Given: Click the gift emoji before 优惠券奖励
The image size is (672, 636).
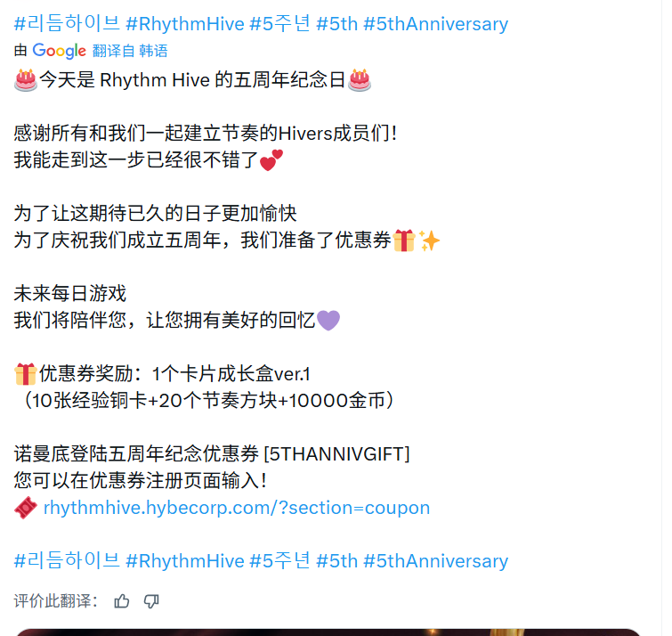Looking at the screenshot, I should point(25,374).
